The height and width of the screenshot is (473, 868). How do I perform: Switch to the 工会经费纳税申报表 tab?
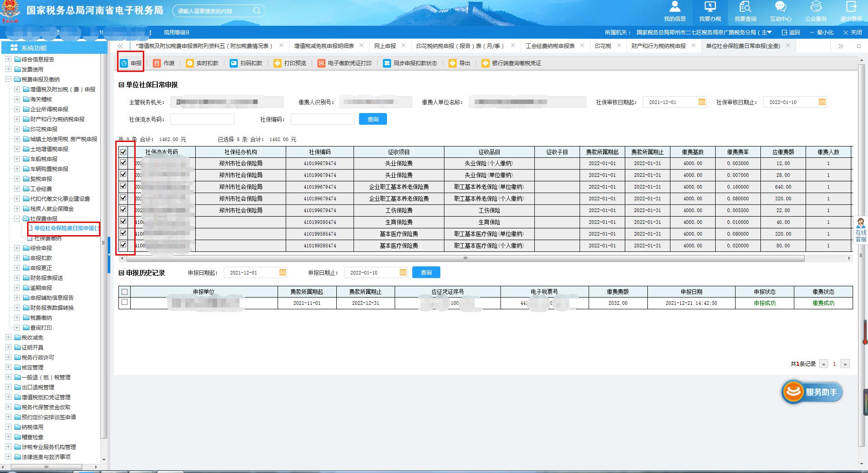(x=550, y=46)
